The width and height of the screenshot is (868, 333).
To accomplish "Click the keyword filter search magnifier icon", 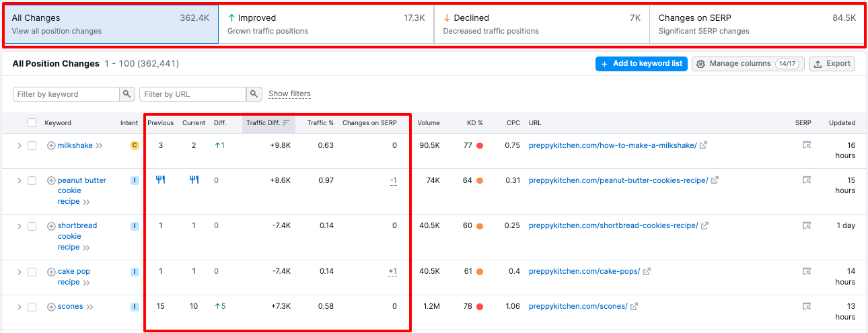I will [x=127, y=94].
